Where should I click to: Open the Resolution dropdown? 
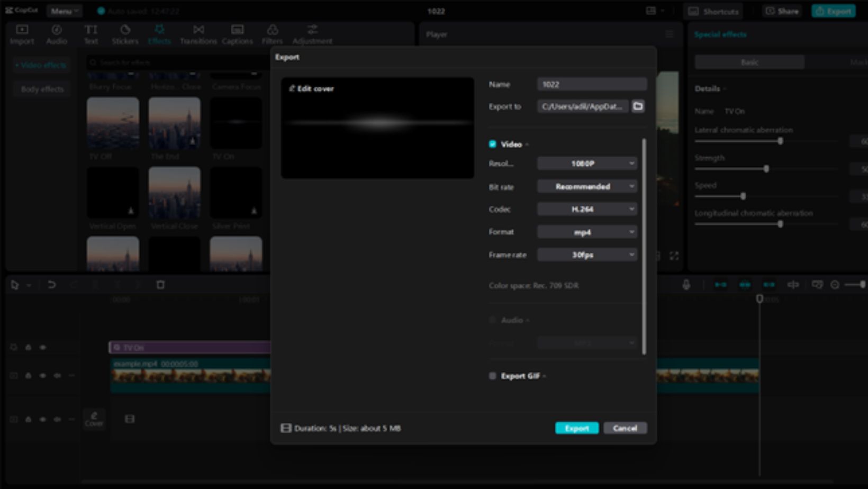pyautogui.click(x=587, y=164)
